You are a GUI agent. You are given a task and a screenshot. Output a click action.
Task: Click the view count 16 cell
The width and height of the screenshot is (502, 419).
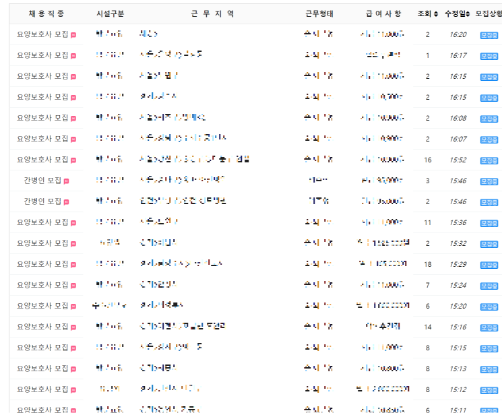tap(428, 160)
